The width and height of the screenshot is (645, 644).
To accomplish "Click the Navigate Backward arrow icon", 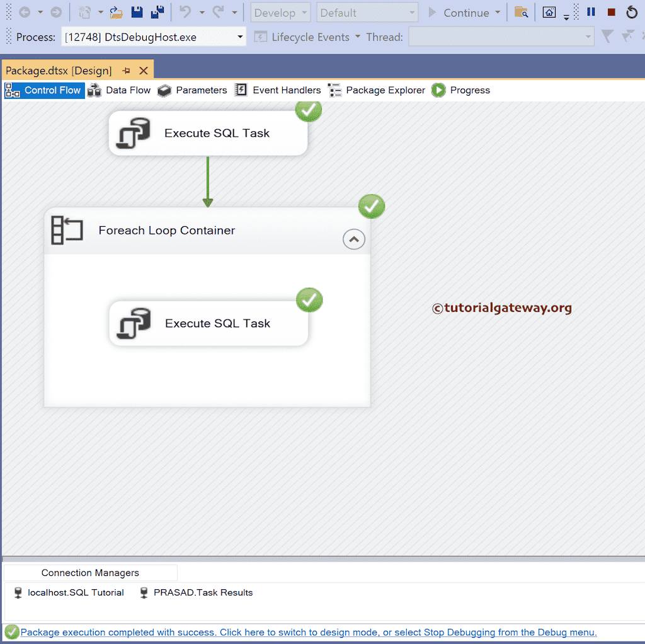I will [23, 11].
